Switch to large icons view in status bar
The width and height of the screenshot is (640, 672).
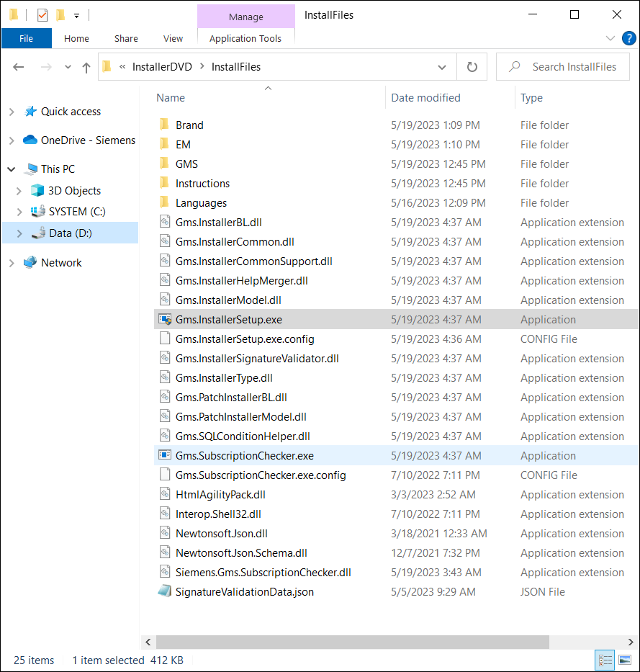click(x=623, y=660)
